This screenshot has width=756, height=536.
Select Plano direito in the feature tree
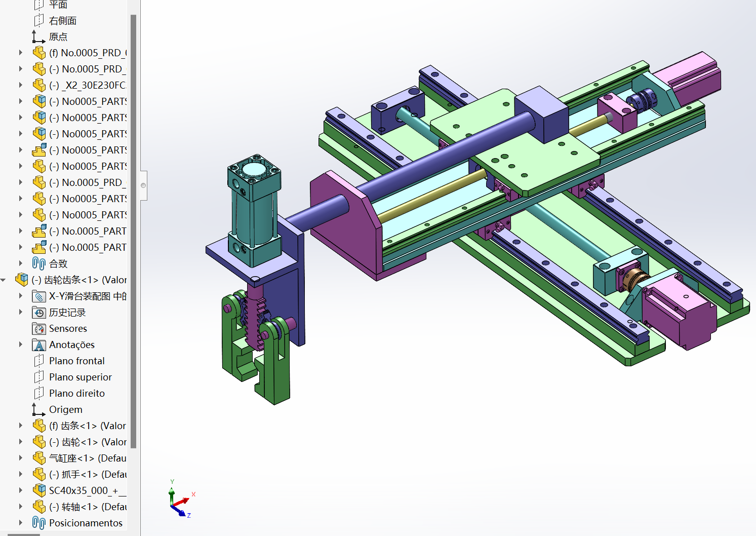coord(76,394)
